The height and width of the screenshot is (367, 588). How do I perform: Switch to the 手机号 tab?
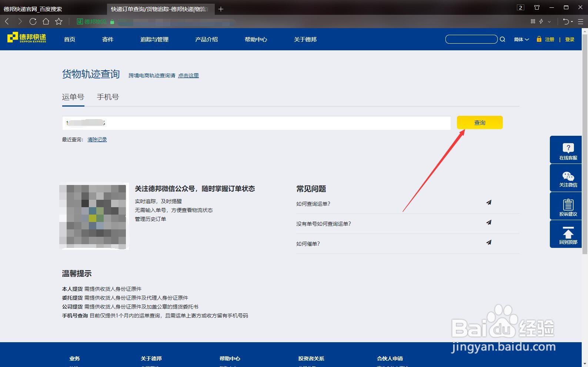[108, 97]
